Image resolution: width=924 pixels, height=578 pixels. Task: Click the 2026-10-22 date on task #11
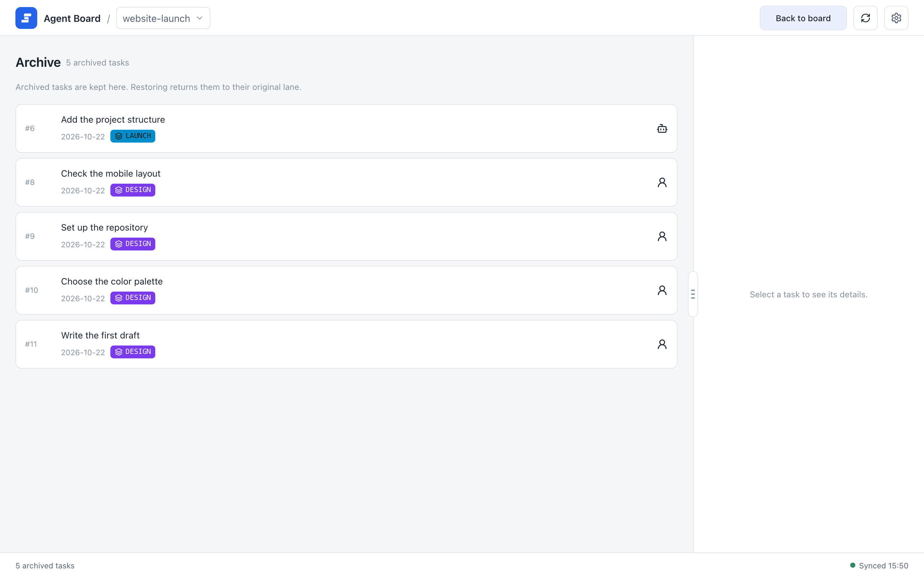click(x=83, y=353)
